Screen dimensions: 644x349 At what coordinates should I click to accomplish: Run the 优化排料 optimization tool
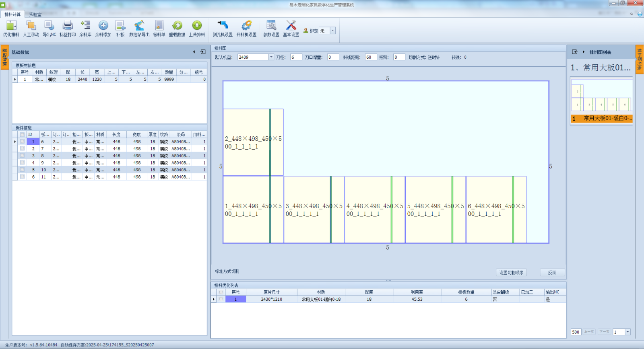pyautogui.click(x=11, y=29)
